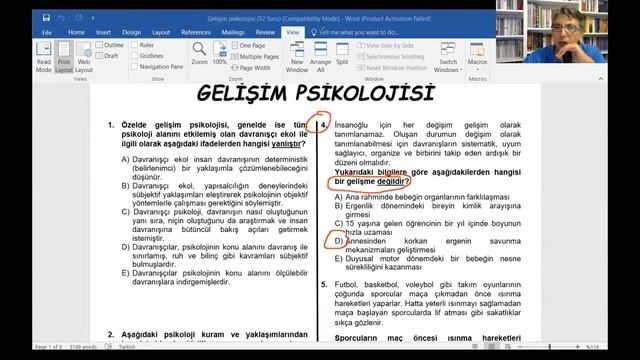
Task: Enable the Ruler checkbox
Action: [143, 45]
